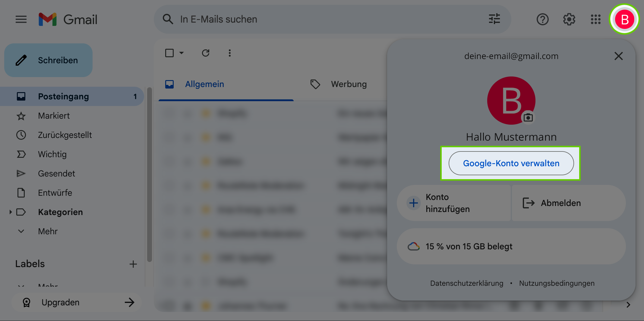Compose a new mail with Schreiben

(49, 60)
